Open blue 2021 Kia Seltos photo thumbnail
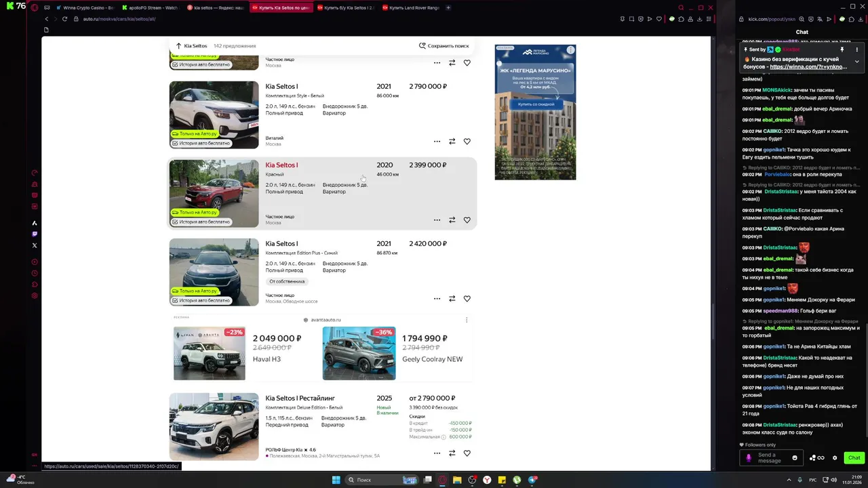868x488 pixels. [214, 272]
